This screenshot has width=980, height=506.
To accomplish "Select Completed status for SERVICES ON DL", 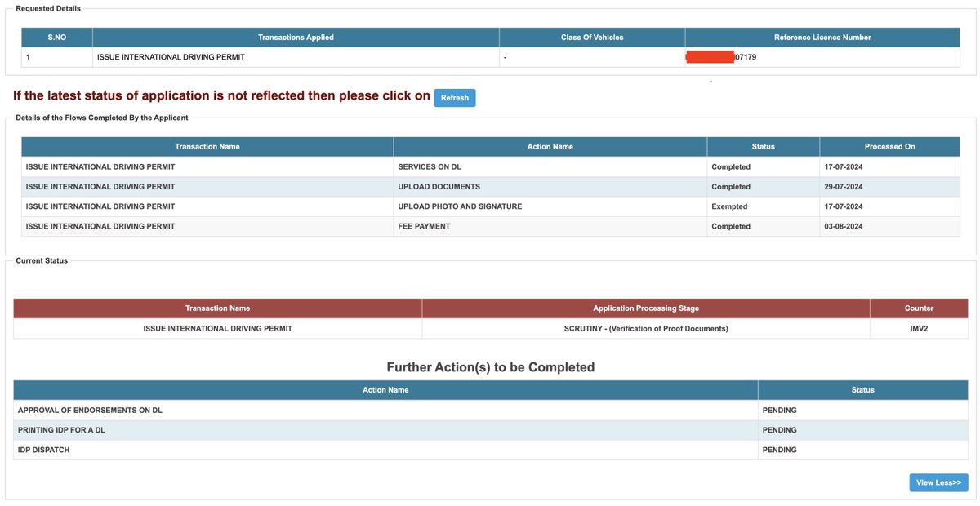I will [x=763, y=166].
